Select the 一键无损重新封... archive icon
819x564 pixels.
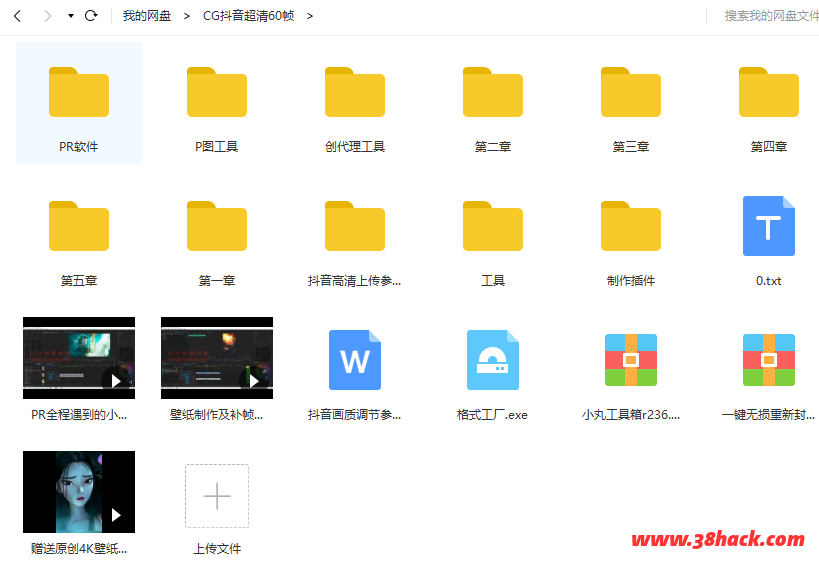point(768,360)
